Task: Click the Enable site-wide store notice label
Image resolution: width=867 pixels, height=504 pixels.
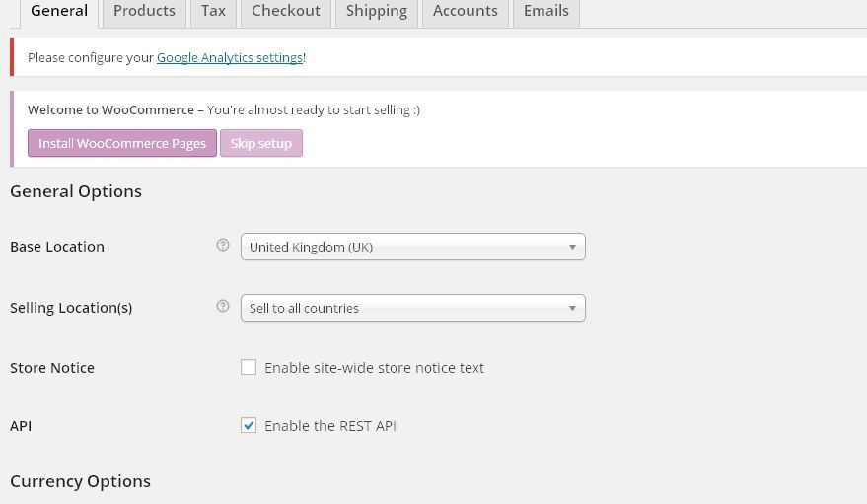Action: [x=375, y=368]
